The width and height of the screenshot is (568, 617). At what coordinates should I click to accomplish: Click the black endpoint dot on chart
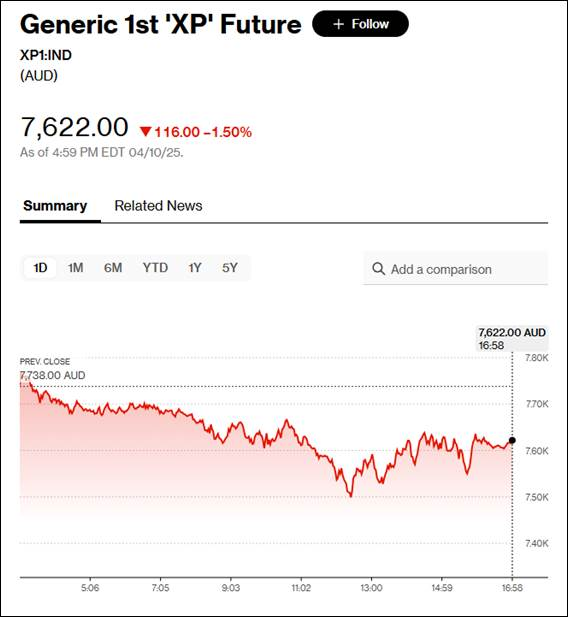tap(512, 440)
